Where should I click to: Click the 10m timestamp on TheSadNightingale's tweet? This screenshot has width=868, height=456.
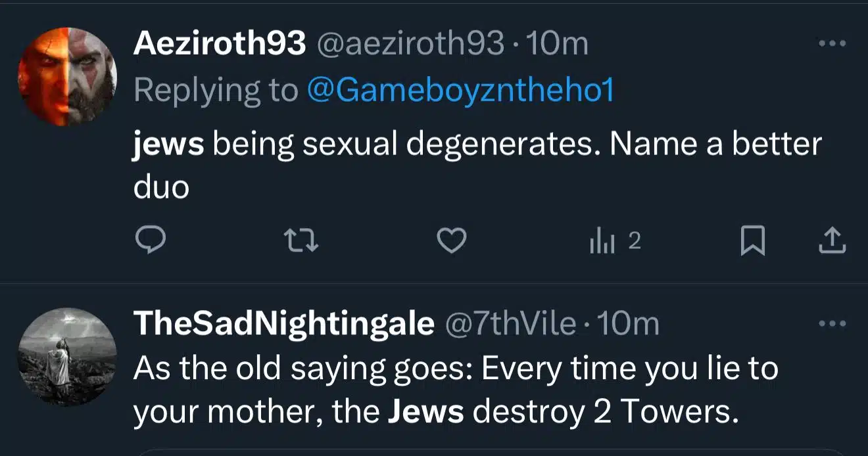click(627, 323)
